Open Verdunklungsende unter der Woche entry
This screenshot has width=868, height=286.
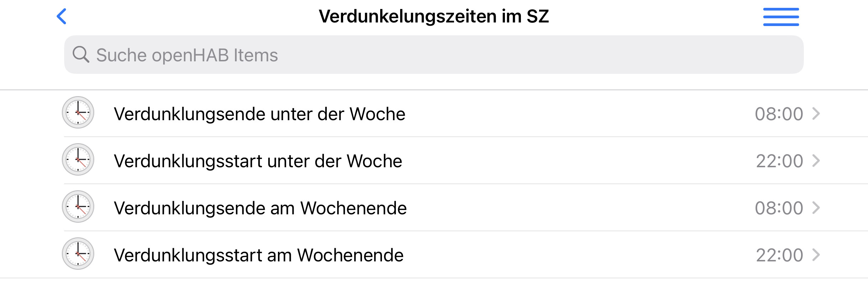point(434,113)
